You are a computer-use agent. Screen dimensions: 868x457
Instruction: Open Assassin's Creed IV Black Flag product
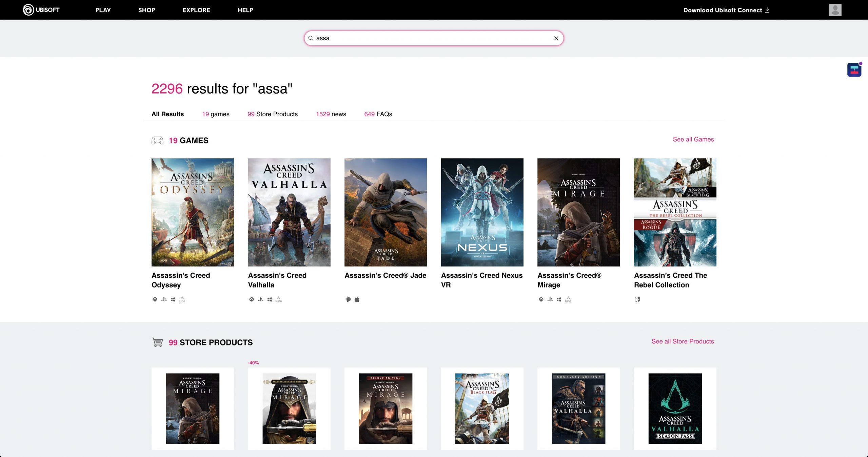click(x=482, y=409)
